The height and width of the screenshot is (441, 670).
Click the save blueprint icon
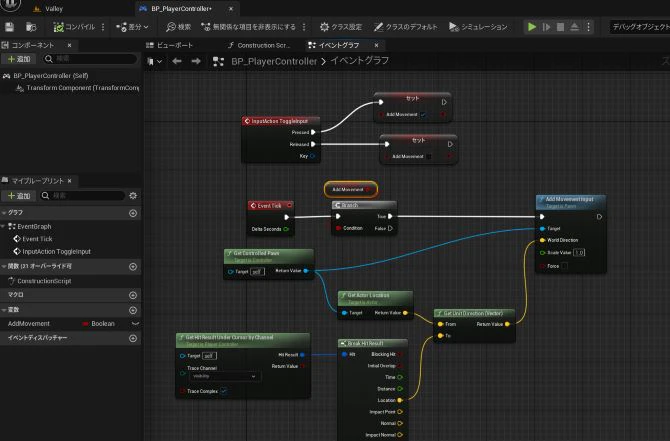tap(9, 27)
